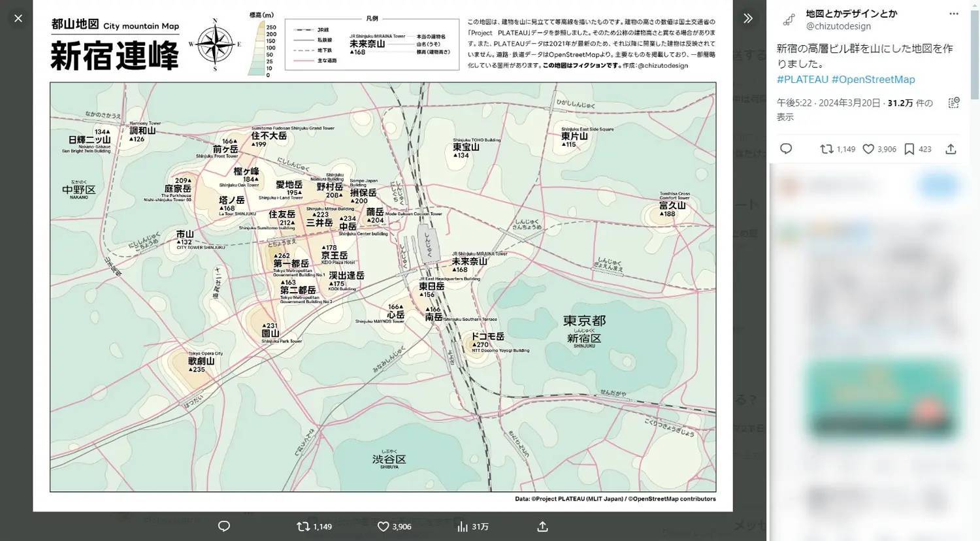Screen dimensions: 980x541
Task: Share via the sidebar upload icon
Action: tap(951, 149)
